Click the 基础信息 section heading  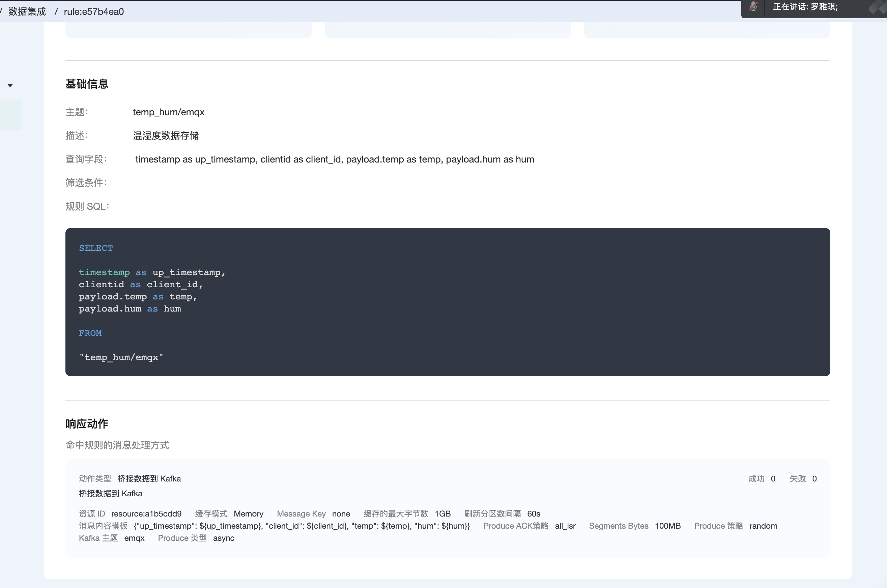click(87, 84)
